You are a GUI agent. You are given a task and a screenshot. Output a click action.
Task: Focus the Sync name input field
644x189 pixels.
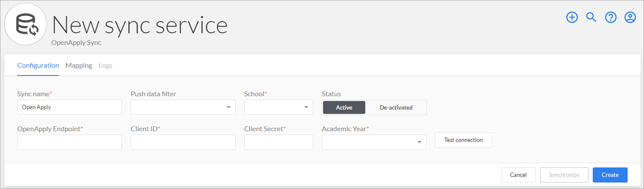[69, 107]
